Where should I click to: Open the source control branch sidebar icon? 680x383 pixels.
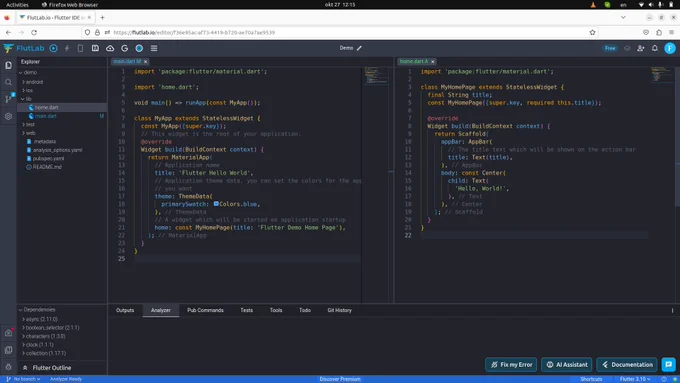(x=8, y=99)
